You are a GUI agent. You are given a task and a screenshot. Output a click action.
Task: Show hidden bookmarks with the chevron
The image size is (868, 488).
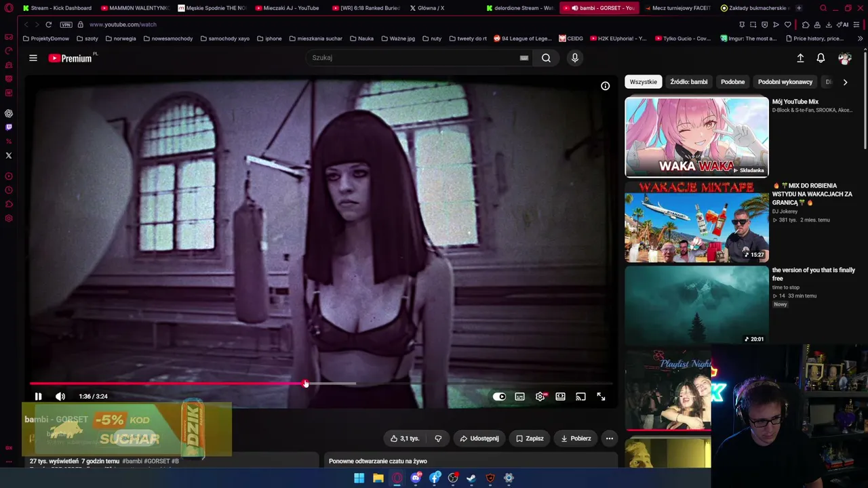(860, 39)
